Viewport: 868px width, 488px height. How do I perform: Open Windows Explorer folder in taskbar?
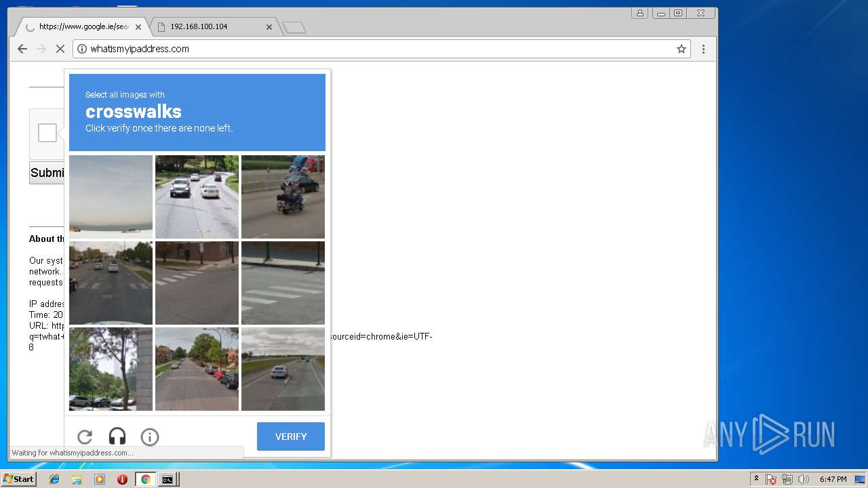(77, 479)
